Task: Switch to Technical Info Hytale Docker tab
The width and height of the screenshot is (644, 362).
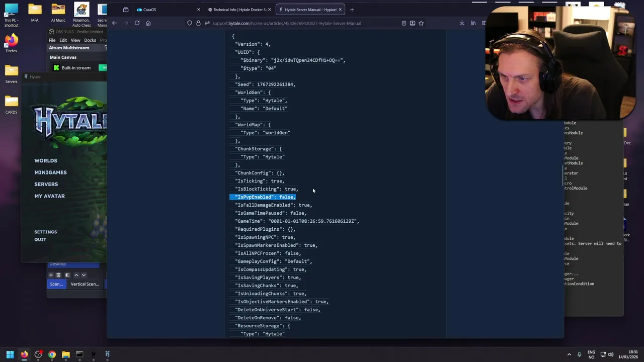Action: coord(239,10)
